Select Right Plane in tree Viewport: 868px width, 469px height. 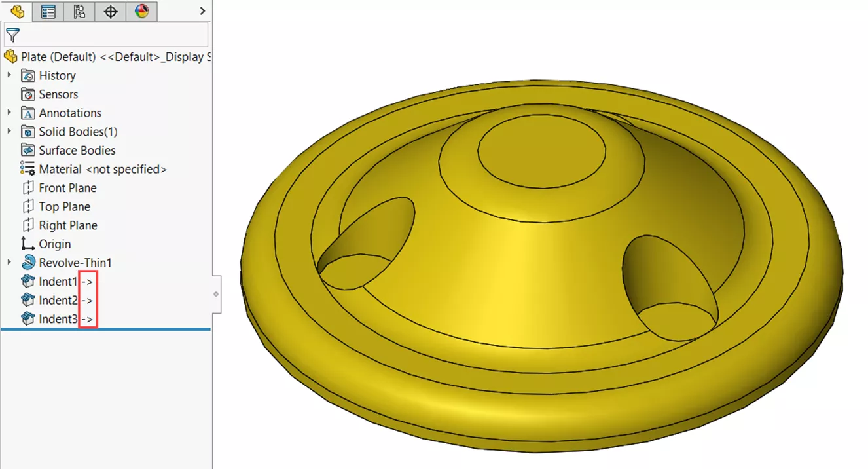68,225
